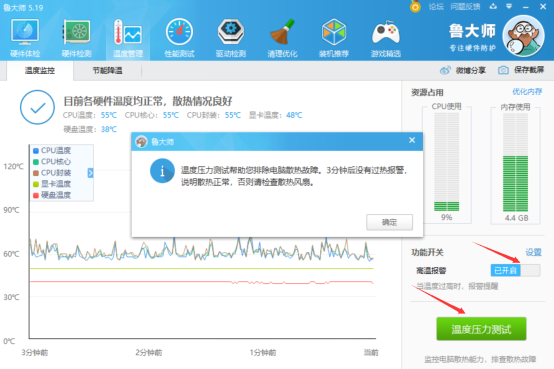Expand legend panel with blue arrow

point(90,173)
